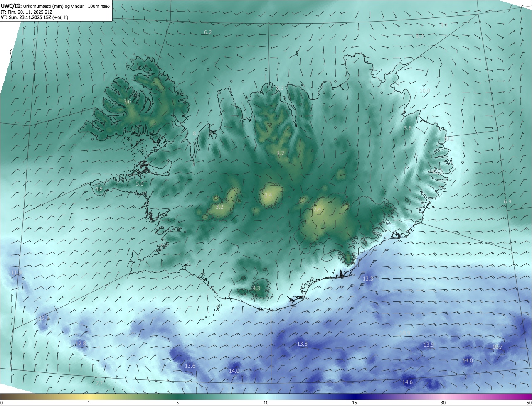Screen dimensions: 532x406
Task: Click the 0 tick on the color scale
Action: (2, 403)
